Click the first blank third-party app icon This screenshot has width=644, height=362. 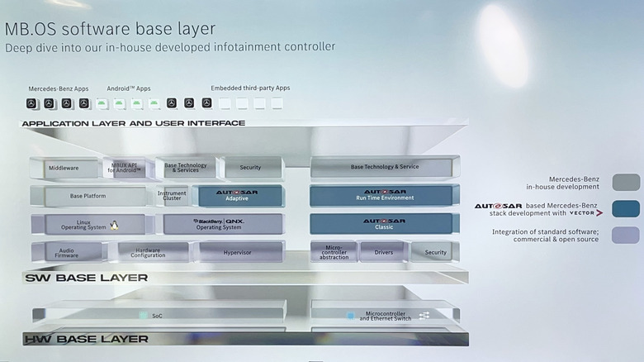(x=225, y=102)
